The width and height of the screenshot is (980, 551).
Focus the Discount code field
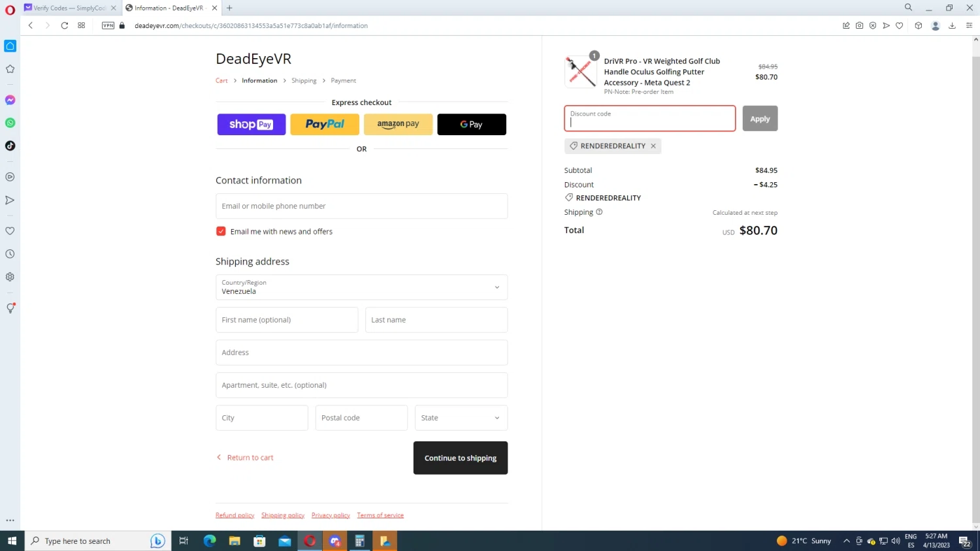[650, 119]
